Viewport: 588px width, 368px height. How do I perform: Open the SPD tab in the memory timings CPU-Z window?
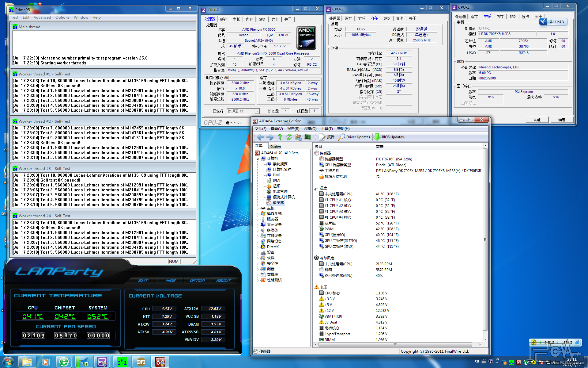pos(387,18)
